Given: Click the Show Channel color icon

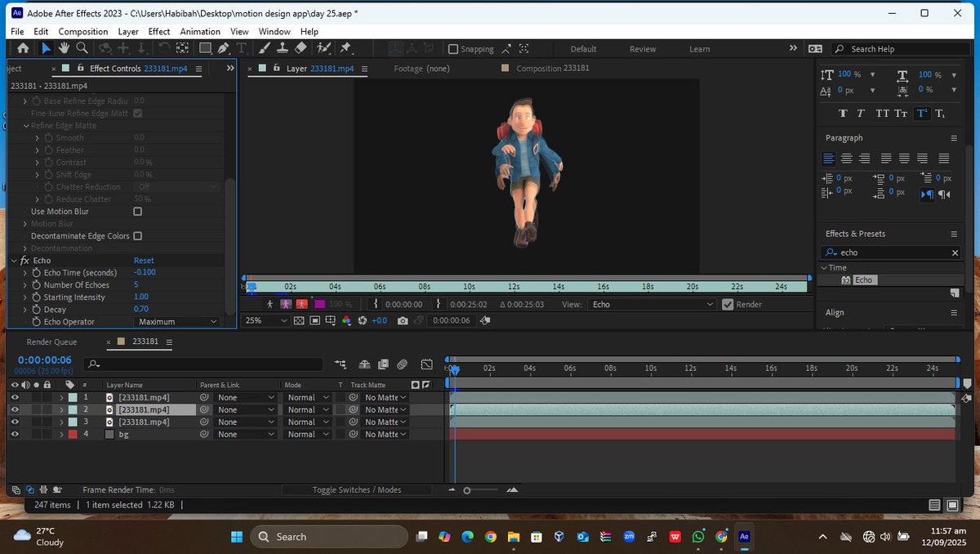Looking at the screenshot, I should pos(347,321).
